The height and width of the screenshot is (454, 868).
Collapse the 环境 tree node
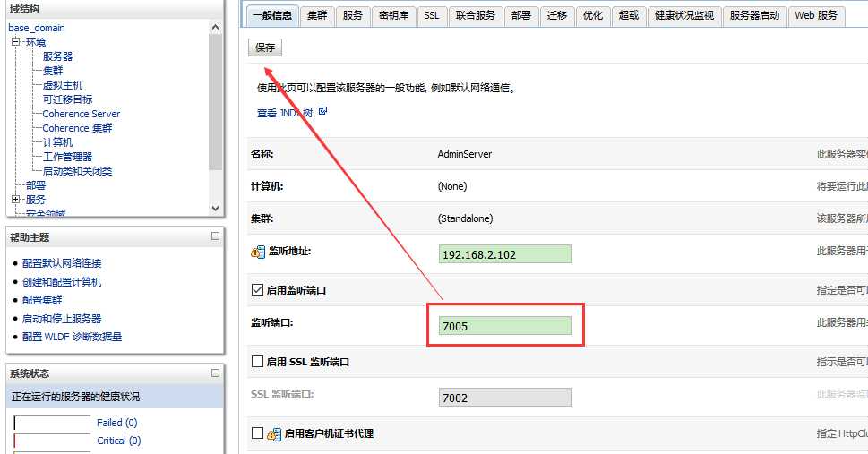tap(15, 41)
